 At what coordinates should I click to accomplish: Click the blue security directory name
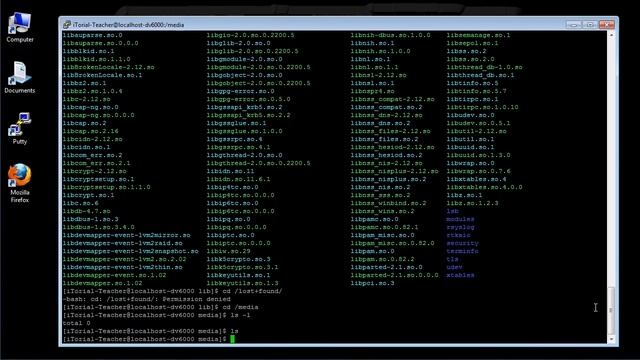[x=462, y=243]
